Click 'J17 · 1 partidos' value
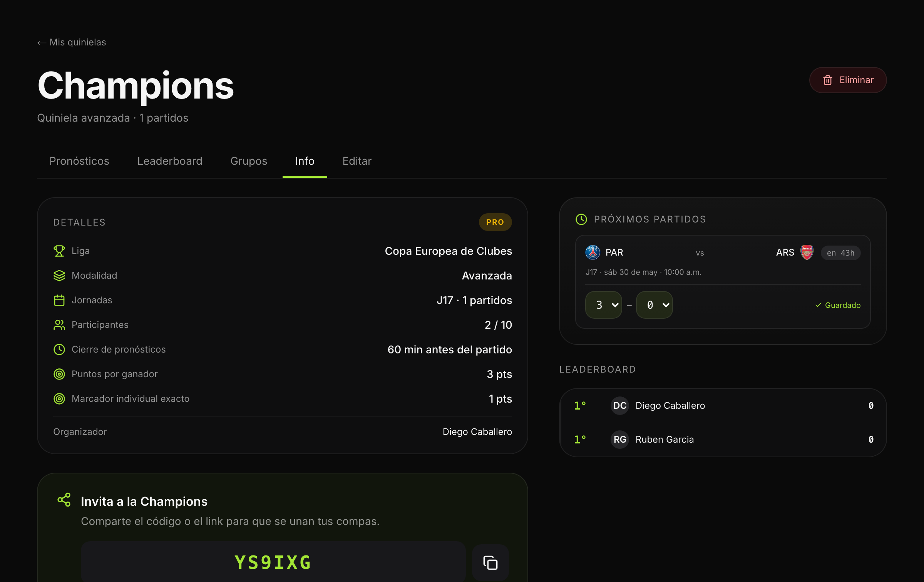 point(474,300)
